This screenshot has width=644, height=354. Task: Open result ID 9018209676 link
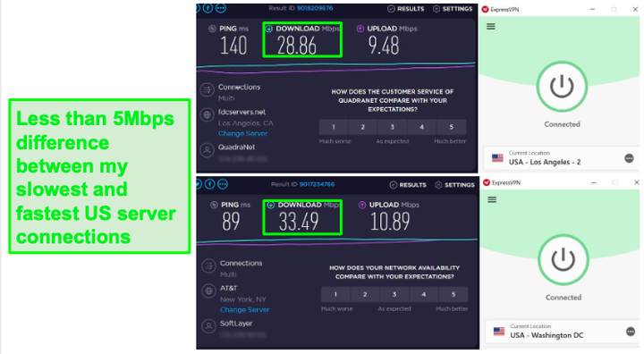315,8
